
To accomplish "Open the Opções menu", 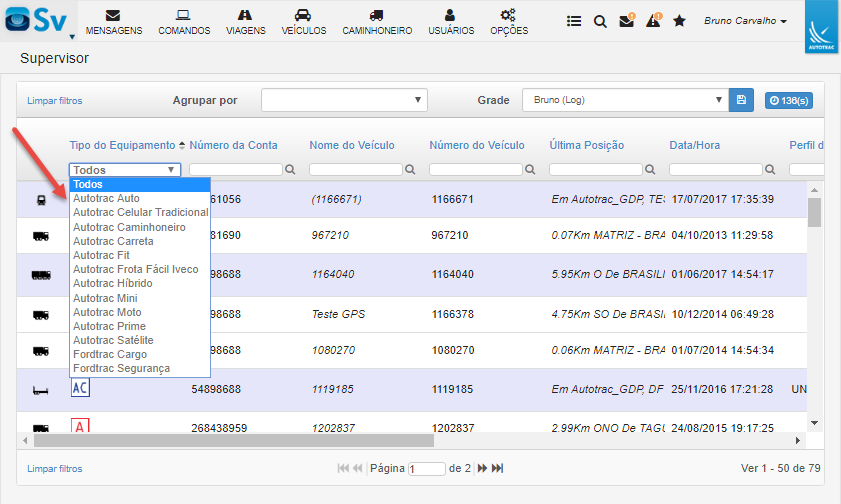I will pyautogui.click(x=509, y=23).
